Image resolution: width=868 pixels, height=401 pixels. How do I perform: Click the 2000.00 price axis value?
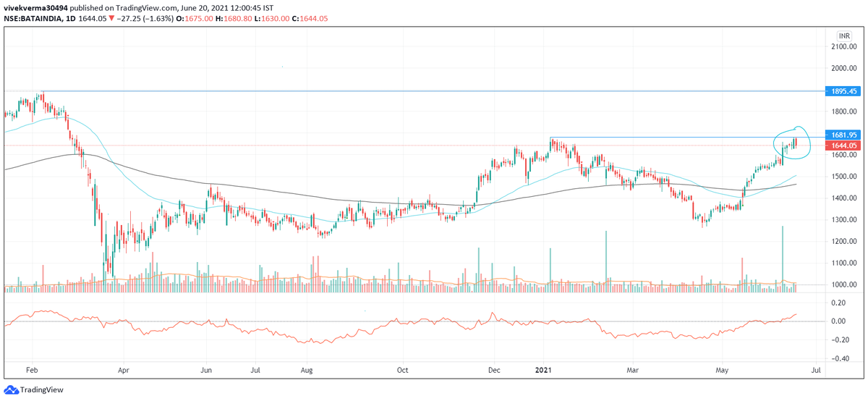[845, 69]
